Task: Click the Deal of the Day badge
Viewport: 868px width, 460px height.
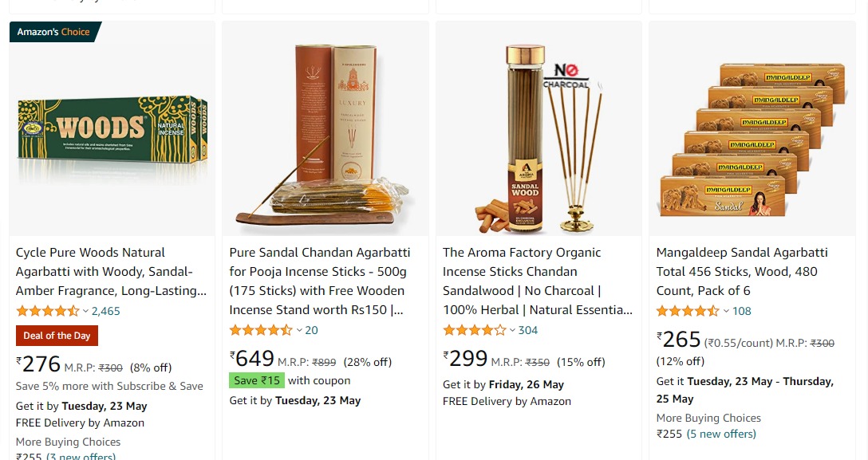Action: point(57,336)
